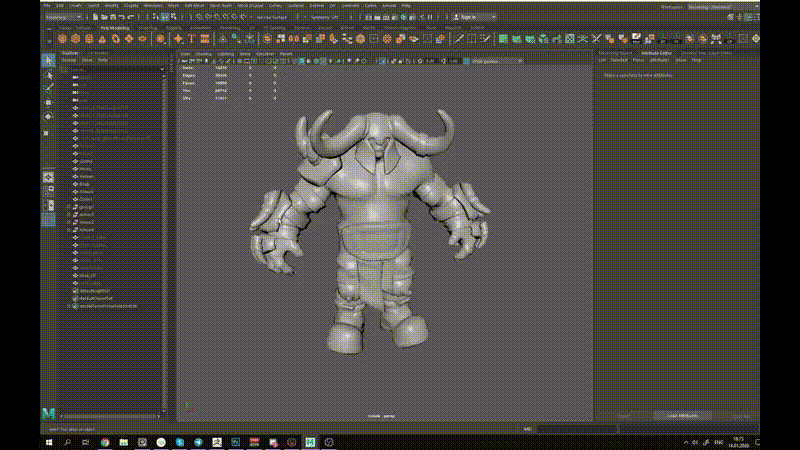Toggle the Outliner quick layout button
This screenshot has height=450, width=800.
(x=48, y=220)
